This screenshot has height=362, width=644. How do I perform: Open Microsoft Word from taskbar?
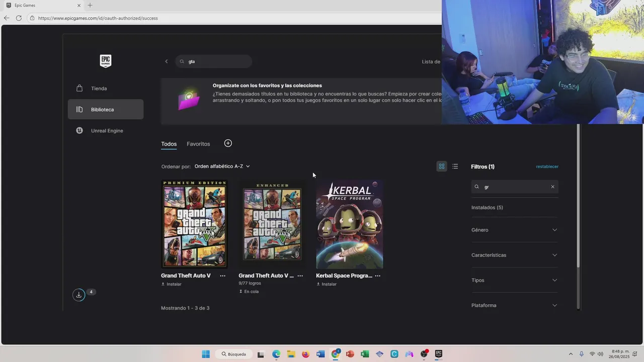tap(320, 354)
